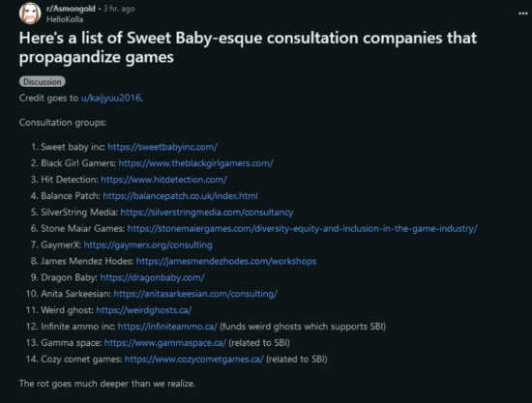Follow the hitdetection.com link

pos(163,180)
